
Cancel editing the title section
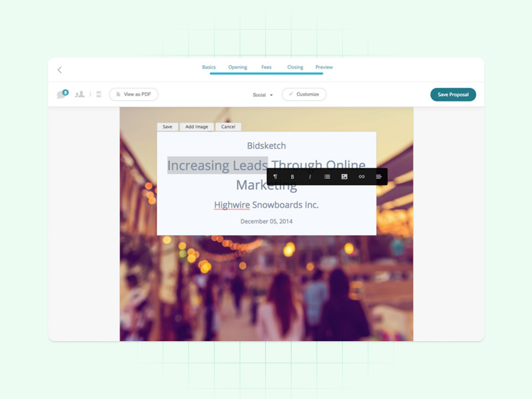pos(228,127)
